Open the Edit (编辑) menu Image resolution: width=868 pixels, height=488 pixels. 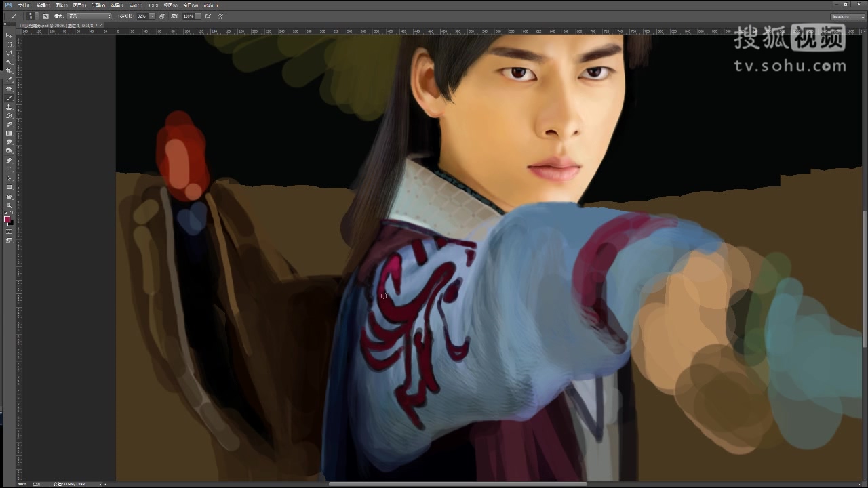click(x=43, y=5)
